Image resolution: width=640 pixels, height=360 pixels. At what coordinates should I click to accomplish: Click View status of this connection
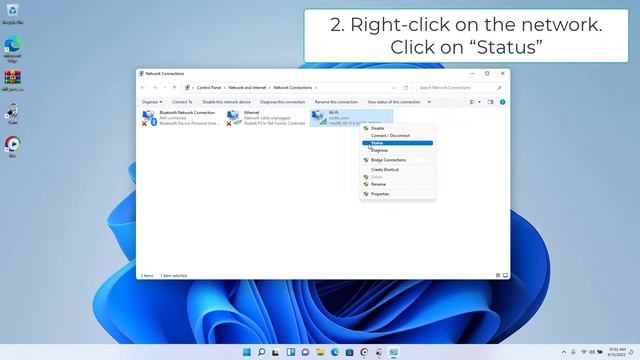click(x=394, y=102)
